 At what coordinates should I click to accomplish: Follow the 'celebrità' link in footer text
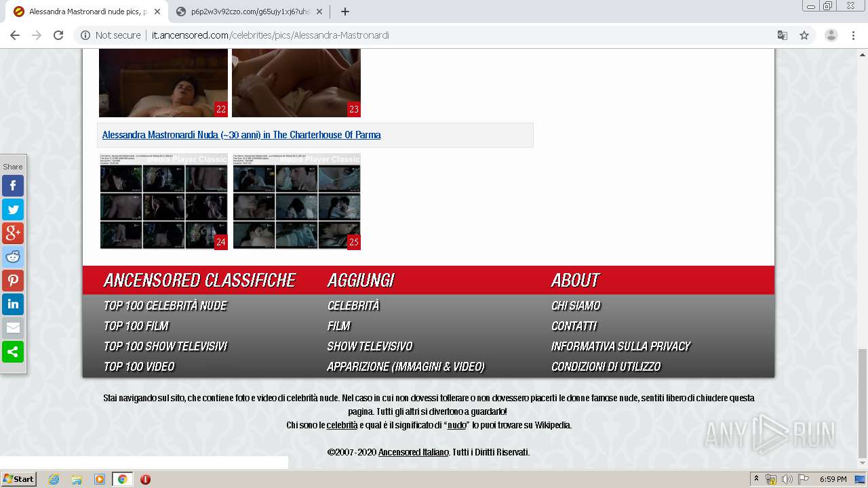coord(342,426)
